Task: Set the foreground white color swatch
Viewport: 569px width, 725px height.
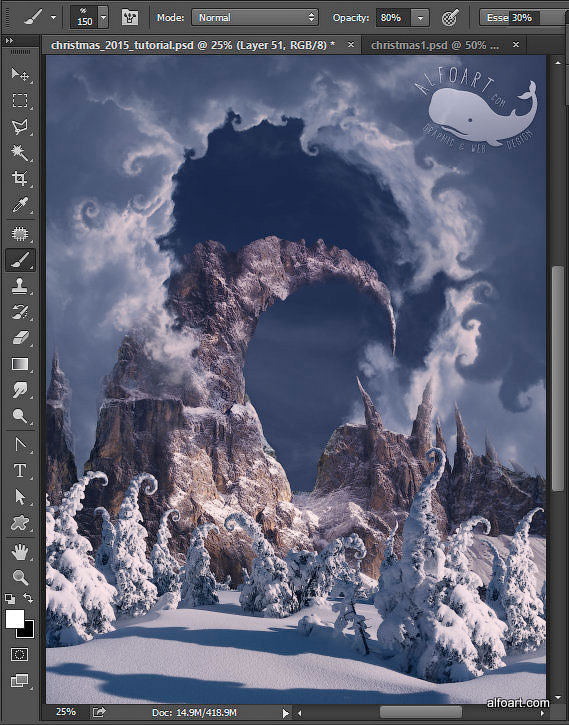Action: tap(14, 619)
